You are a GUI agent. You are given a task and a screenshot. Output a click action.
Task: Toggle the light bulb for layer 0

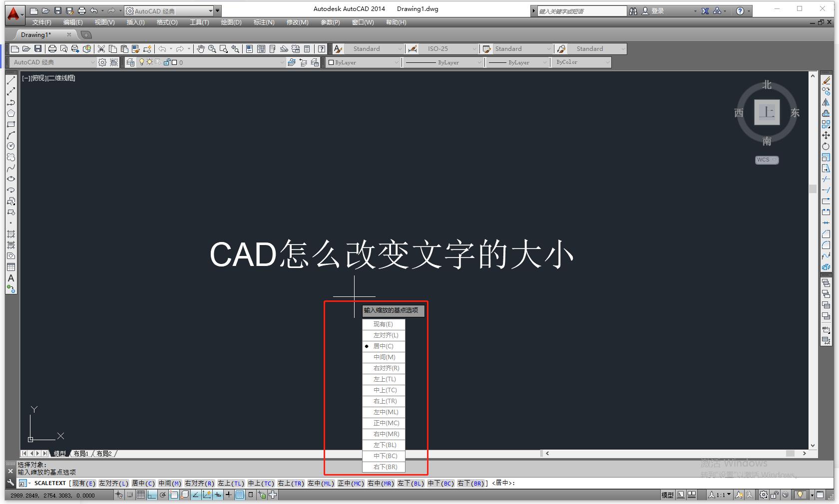coord(142,62)
